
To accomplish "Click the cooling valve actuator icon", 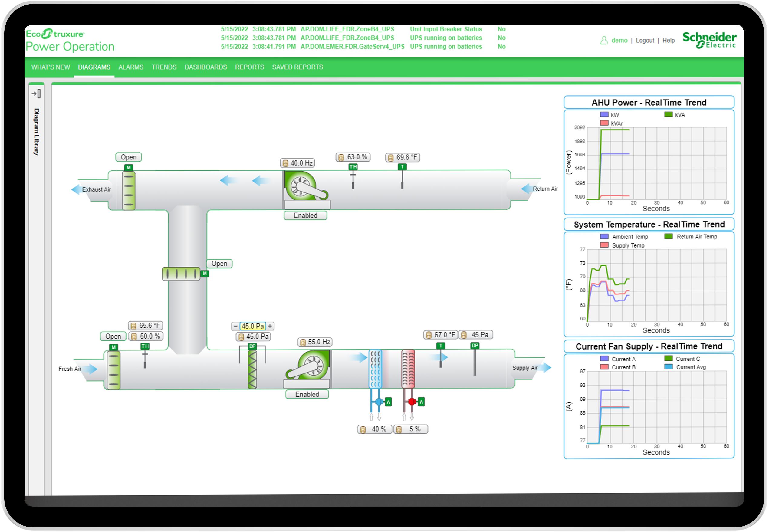I will tap(388, 402).
